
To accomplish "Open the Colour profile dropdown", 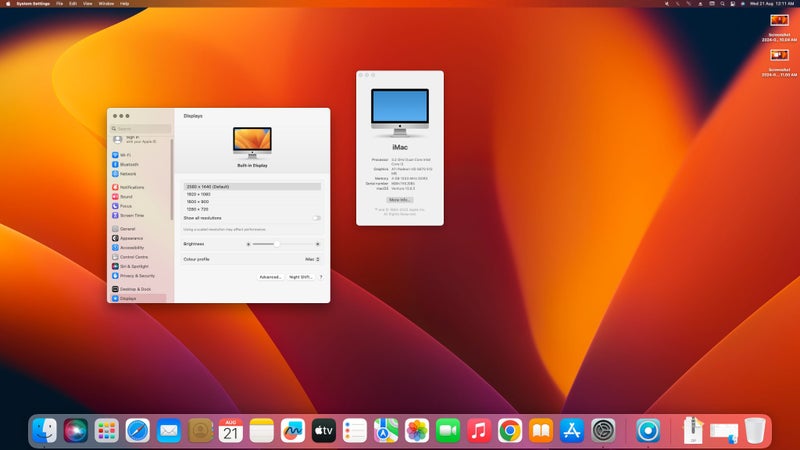I will pyautogui.click(x=312, y=259).
